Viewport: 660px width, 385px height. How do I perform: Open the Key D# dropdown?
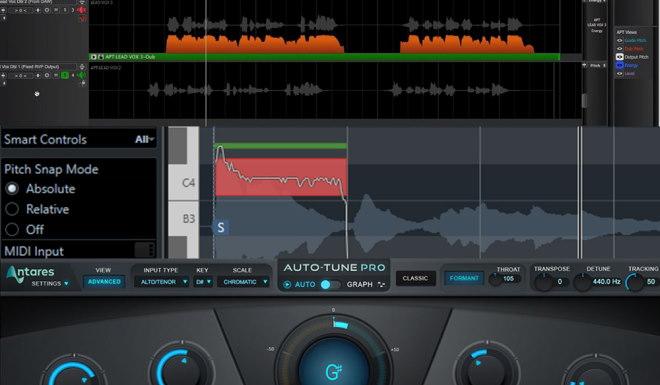point(203,281)
